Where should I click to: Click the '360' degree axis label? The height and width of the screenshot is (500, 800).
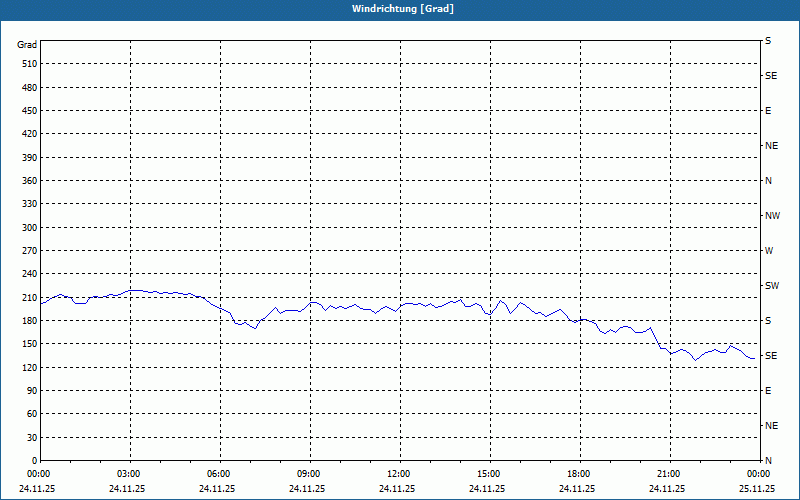(x=30, y=181)
